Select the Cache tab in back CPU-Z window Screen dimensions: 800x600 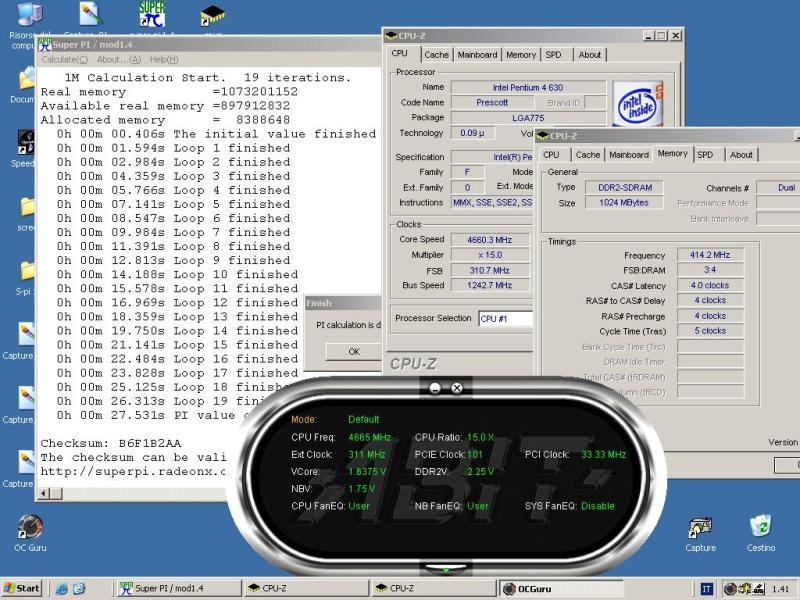[436, 55]
